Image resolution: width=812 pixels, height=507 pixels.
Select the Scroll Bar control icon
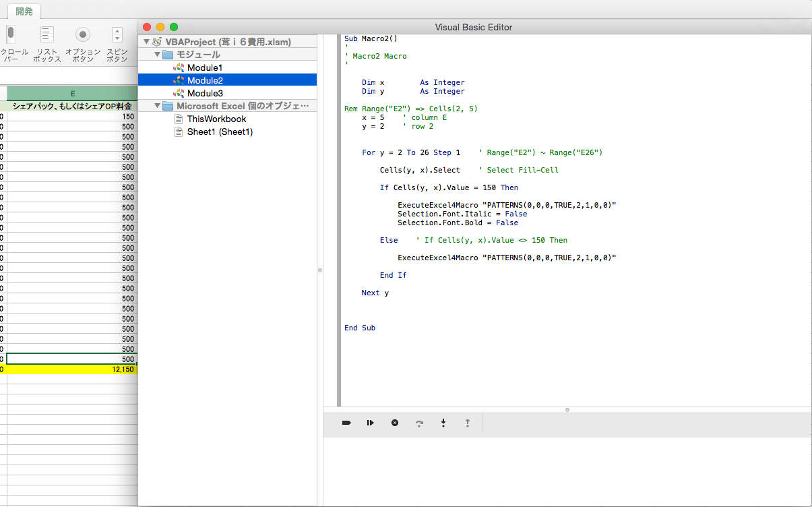tap(11, 35)
